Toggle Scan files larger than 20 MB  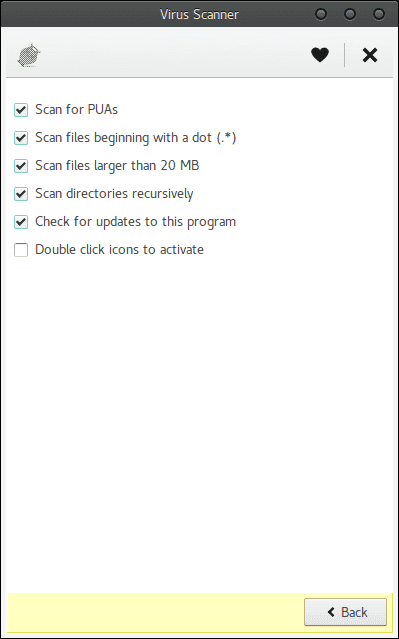click(x=21, y=166)
